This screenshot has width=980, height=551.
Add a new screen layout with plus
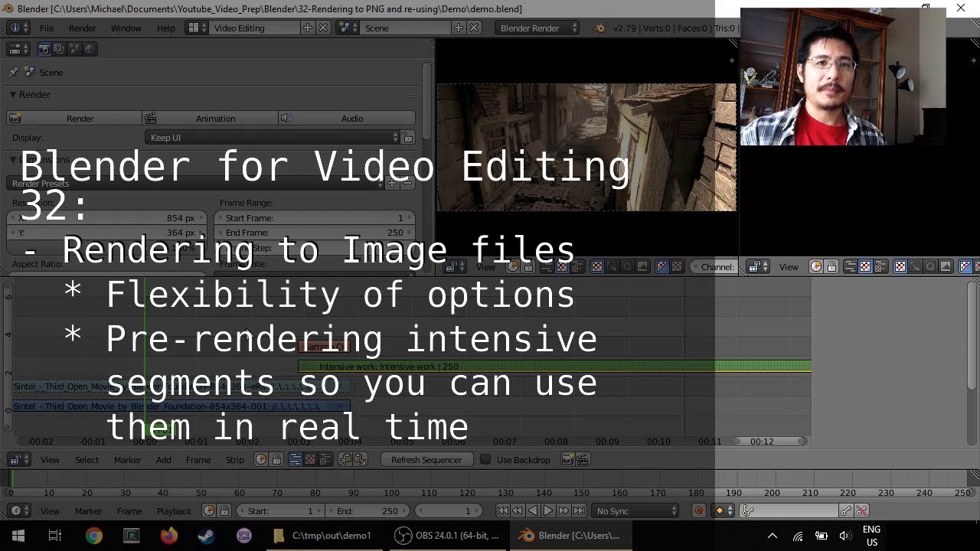[x=308, y=28]
